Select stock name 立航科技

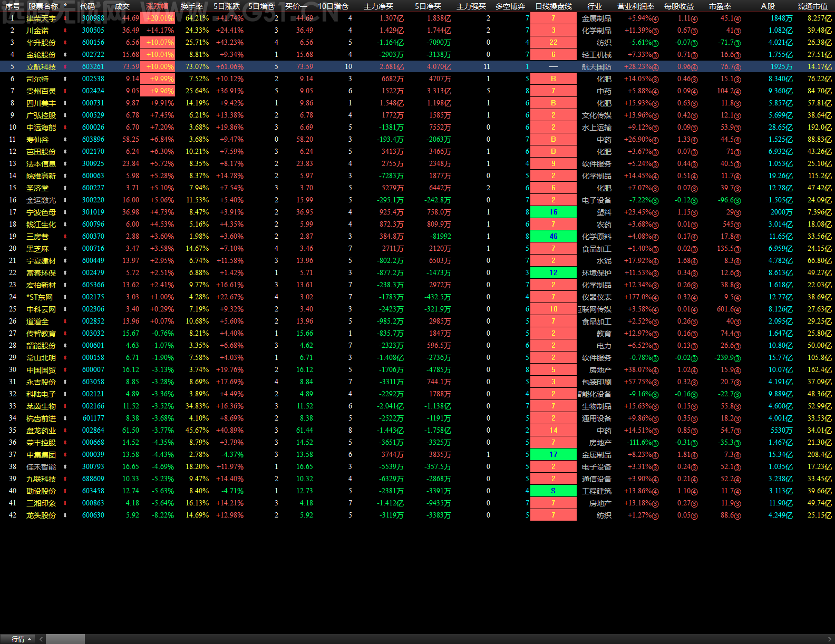click(x=41, y=67)
